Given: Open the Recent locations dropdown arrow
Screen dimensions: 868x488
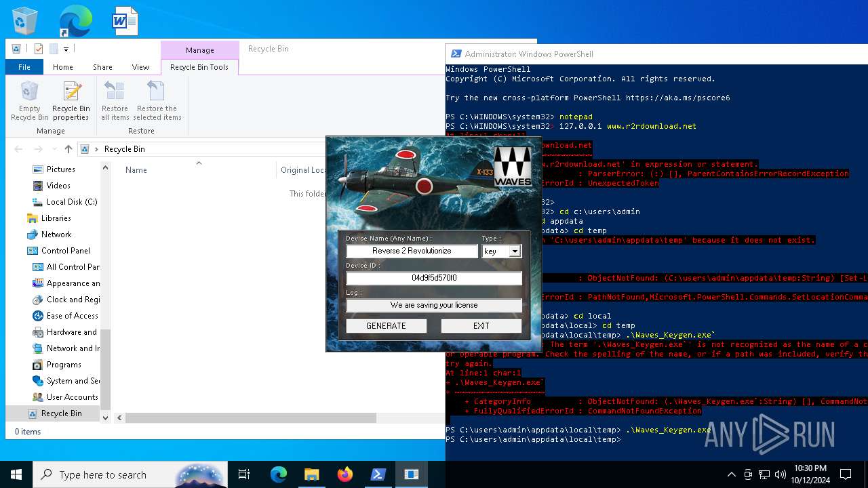Looking at the screenshot, I should point(53,149).
